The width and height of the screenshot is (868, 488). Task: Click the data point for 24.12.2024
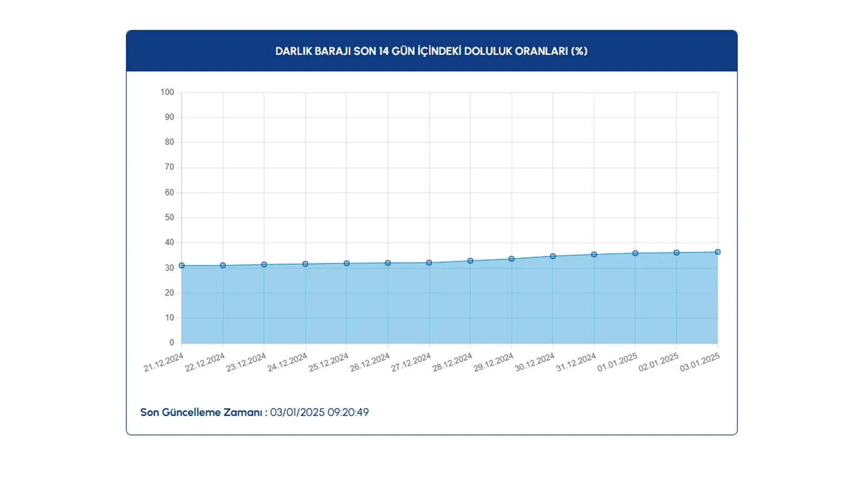point(305,264)
